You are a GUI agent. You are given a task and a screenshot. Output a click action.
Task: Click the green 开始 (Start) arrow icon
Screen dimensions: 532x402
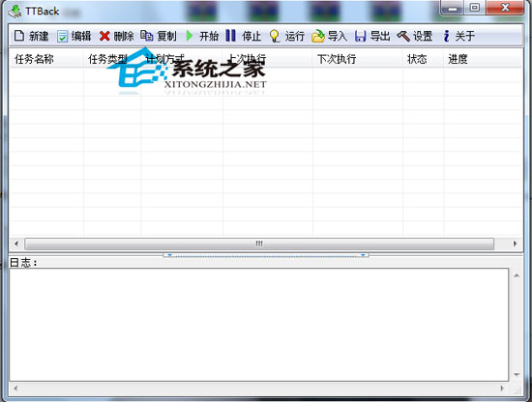tap(190, 36)
